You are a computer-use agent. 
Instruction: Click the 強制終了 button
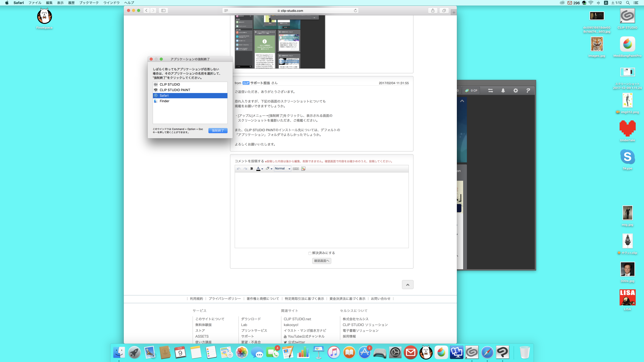tap(218, 130)
